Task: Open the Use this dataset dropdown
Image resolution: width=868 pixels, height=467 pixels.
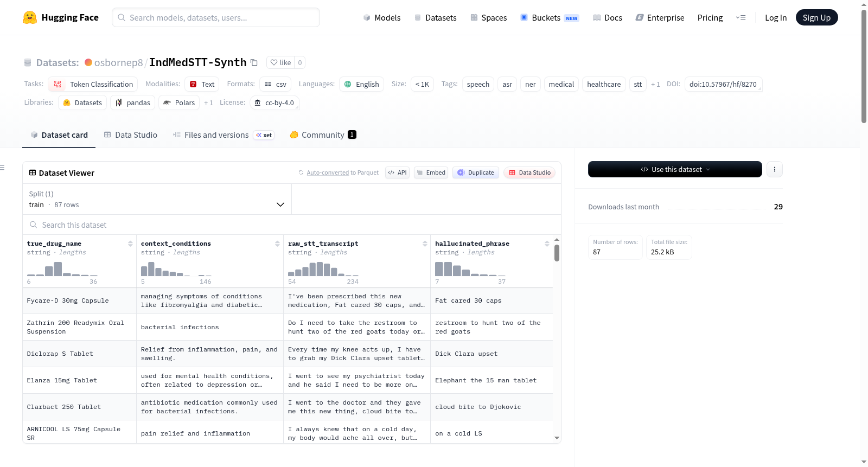Action: (675, 169)
